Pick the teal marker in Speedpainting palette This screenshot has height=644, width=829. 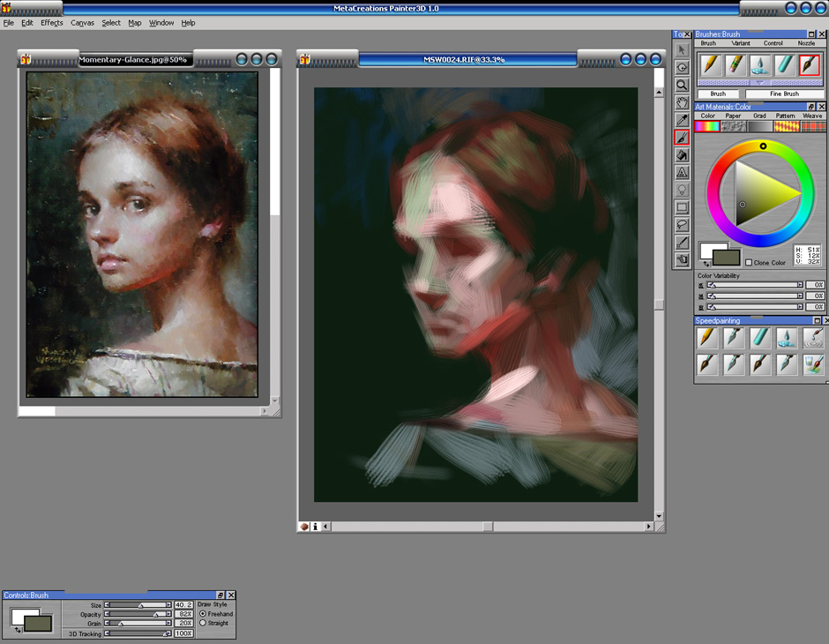click(760, 338)
